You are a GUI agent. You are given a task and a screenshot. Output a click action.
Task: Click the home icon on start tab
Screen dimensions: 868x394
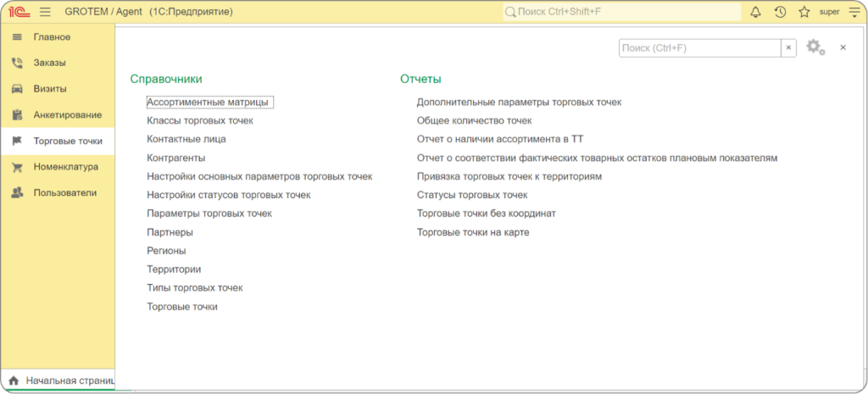14,381
